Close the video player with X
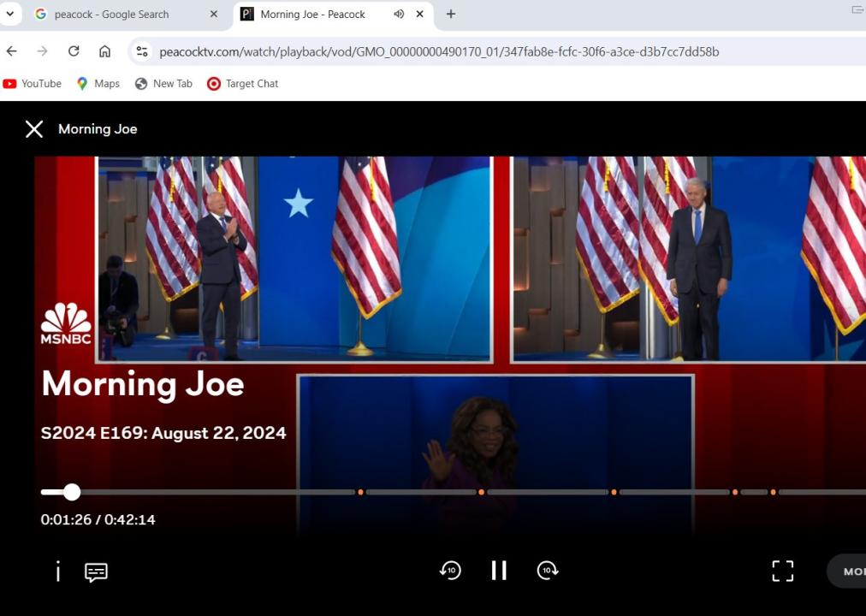Image resolution: width=866 pixels, height=616 pixels. pyautogui.click(x=34, y=129)
